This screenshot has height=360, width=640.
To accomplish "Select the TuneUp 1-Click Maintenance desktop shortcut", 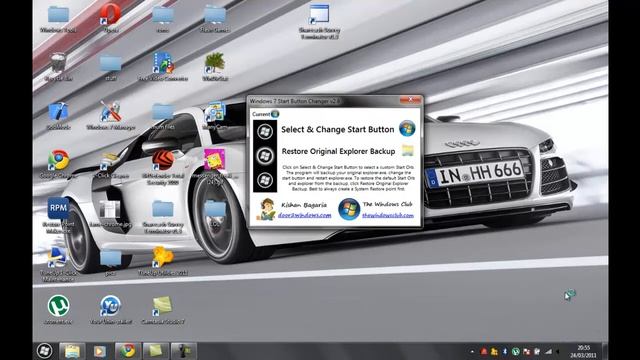I will point(58,264).
